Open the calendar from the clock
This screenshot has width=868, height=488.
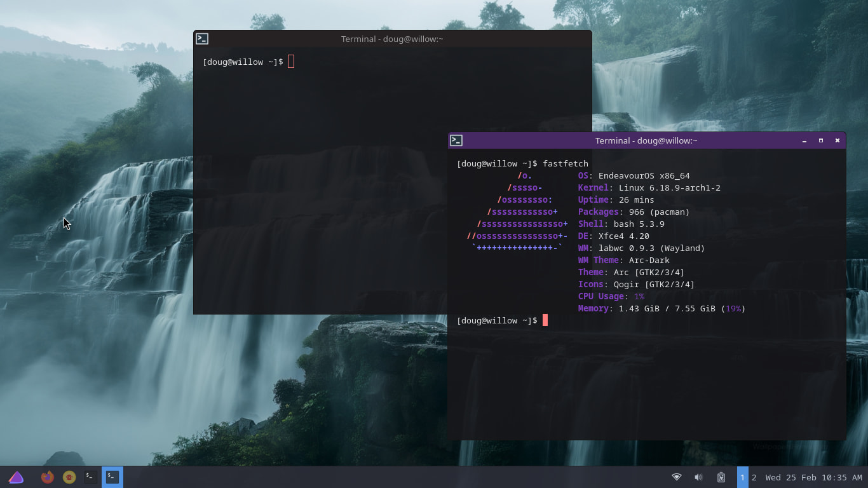[813, 477]
